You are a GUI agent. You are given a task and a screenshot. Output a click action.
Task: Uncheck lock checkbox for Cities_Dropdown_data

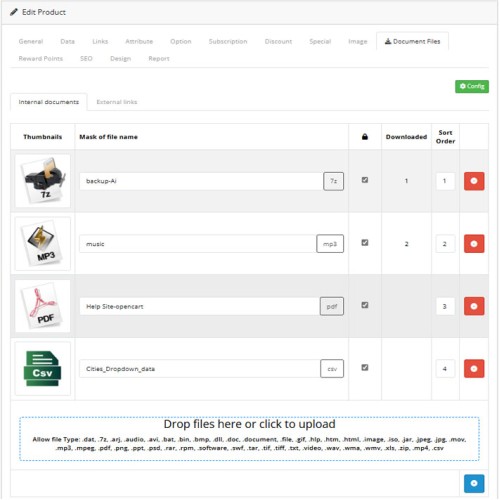(x=365, y=367)
